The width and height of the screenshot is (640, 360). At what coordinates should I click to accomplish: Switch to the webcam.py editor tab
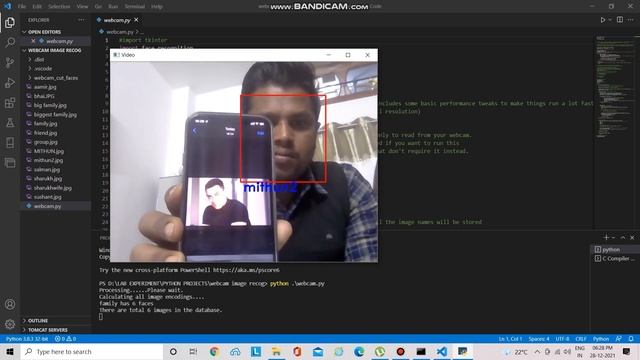click(x=118, y=20)
